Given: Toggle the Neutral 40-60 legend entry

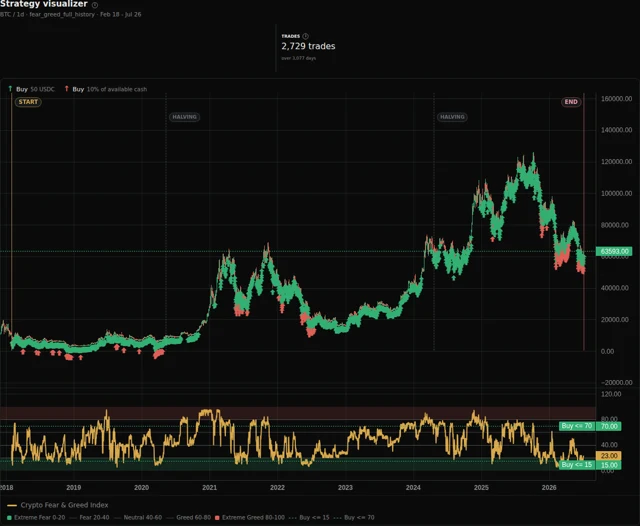Looking at the screenshot, I should point(138,517).
